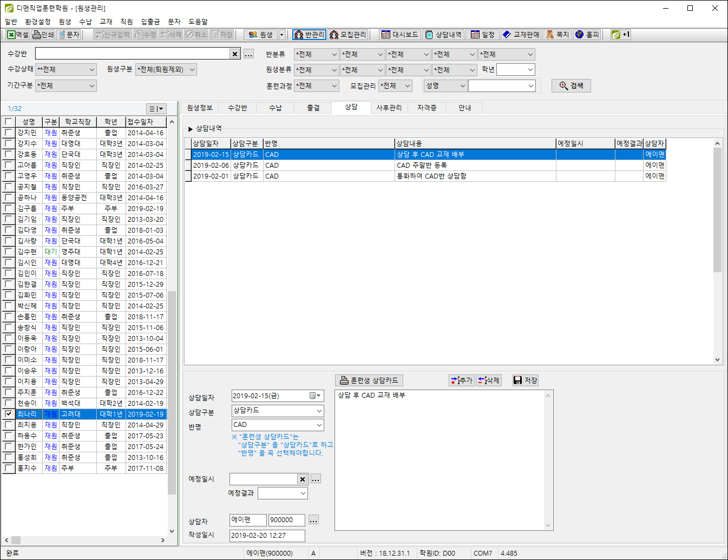Clear the 수강반 field with the X icon
The width and height of the screenshot is (728, 560).
coord(234,54)
